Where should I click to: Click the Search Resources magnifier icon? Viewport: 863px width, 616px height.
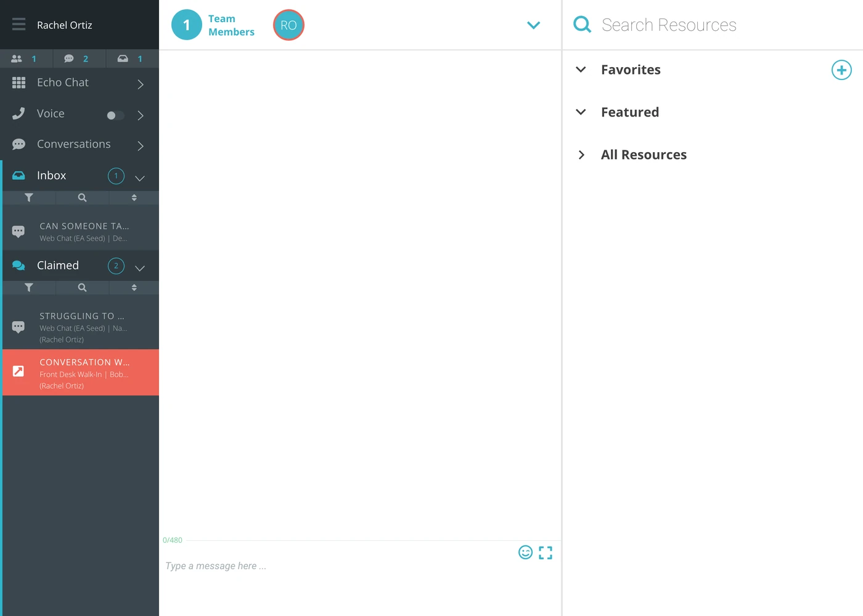(583, 25)
